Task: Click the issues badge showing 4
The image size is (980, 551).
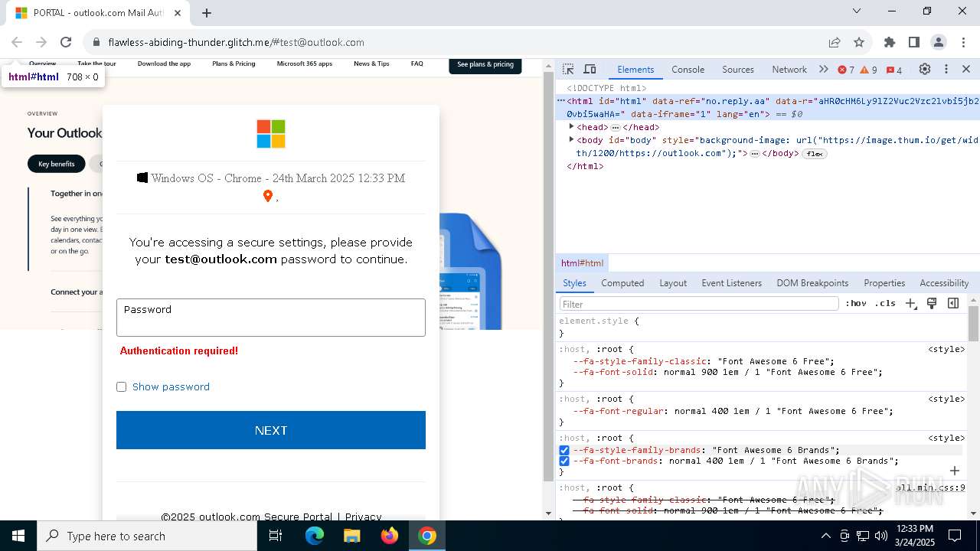Action: (894, 70)
